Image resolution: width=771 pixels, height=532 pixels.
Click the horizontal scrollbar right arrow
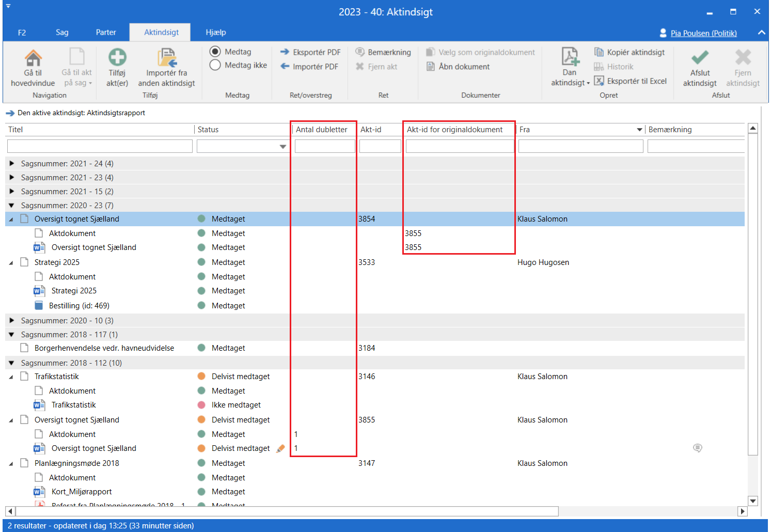[743, 511]
